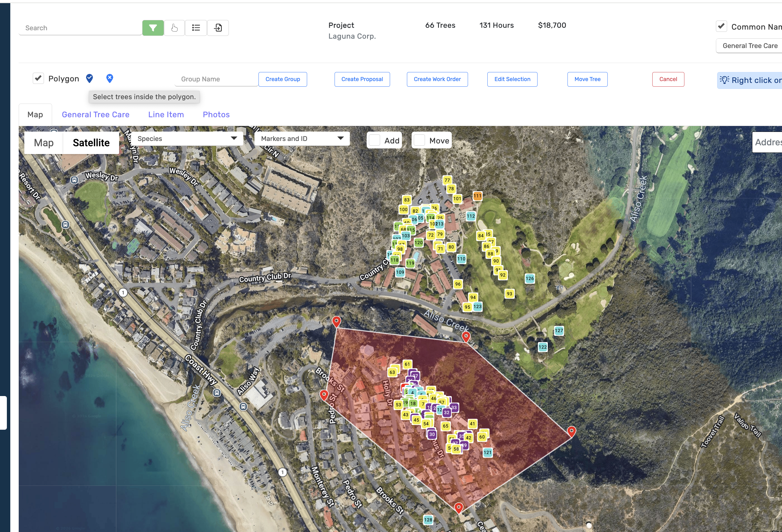Click the orange tree marker 111

477,196
